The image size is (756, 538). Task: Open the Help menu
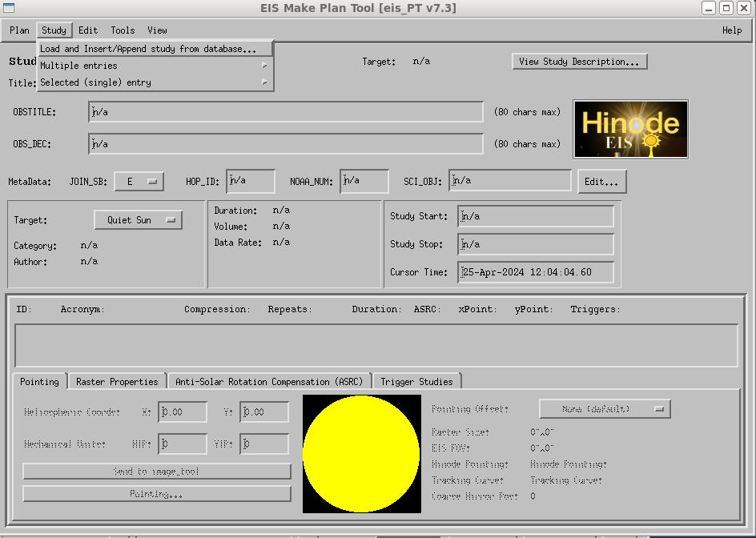pyautogui.click(x=731, y=30)
